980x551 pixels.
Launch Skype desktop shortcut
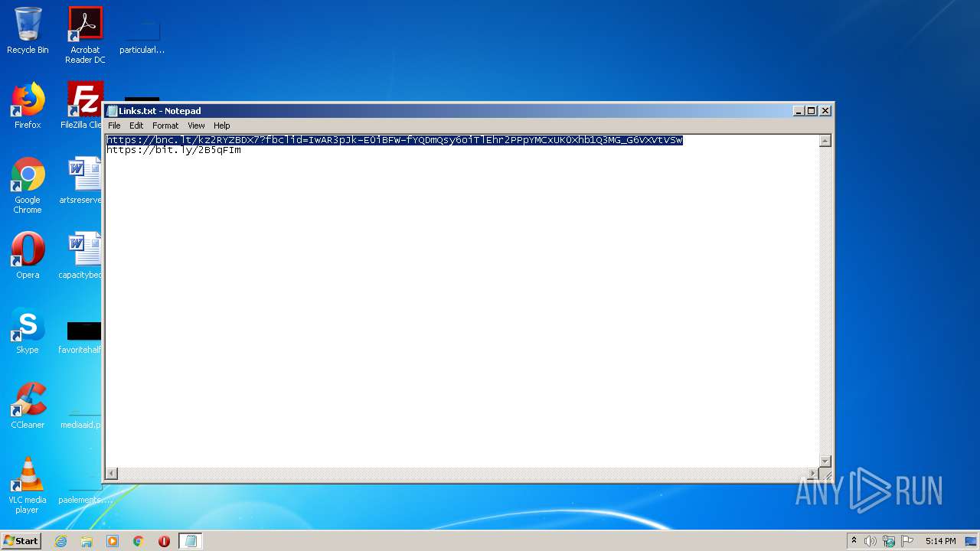[x=28, y=330]
